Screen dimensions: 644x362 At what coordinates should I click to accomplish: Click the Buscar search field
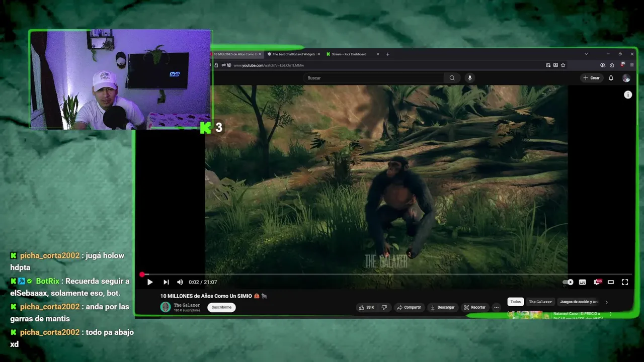pos(374,78)
